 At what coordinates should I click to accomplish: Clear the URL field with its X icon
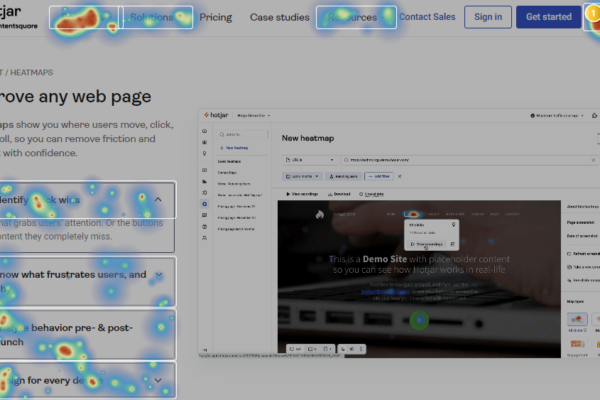tap(593, 160)
